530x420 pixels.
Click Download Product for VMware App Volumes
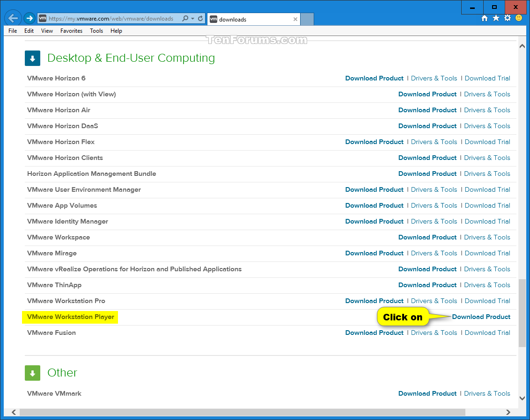pyautogui.click(x=374, y=205)
